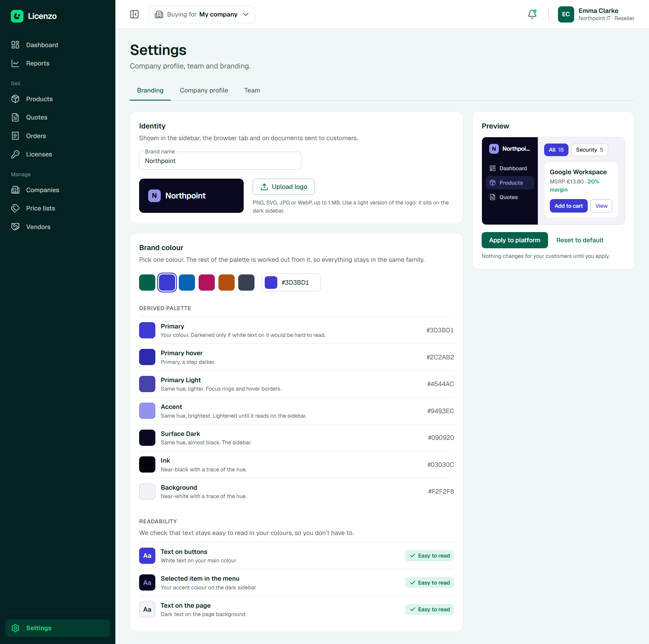Select the All 18 filter chip
Viewport: 649px width, 644px height.
tap(556, 150)
